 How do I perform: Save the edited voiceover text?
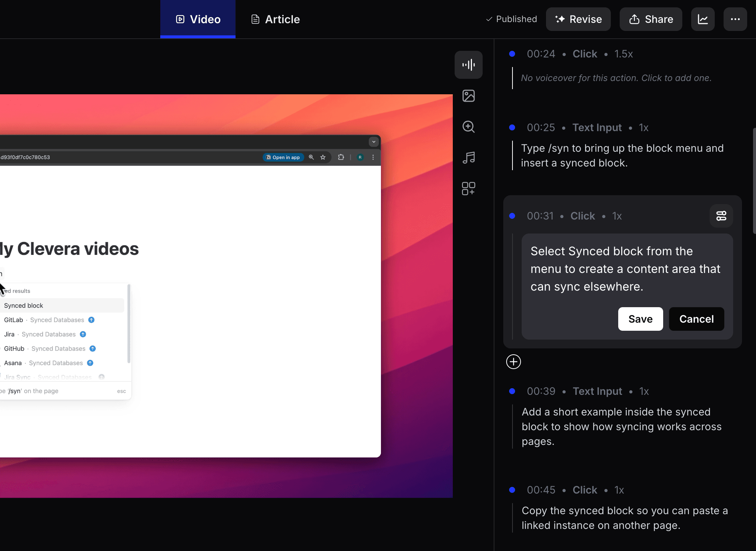640,319
